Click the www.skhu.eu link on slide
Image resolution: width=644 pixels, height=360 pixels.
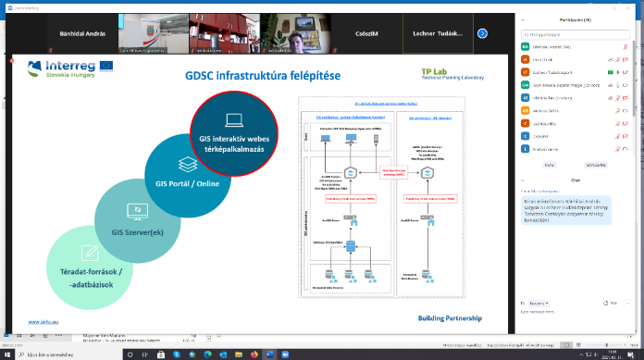pos(43,322)
